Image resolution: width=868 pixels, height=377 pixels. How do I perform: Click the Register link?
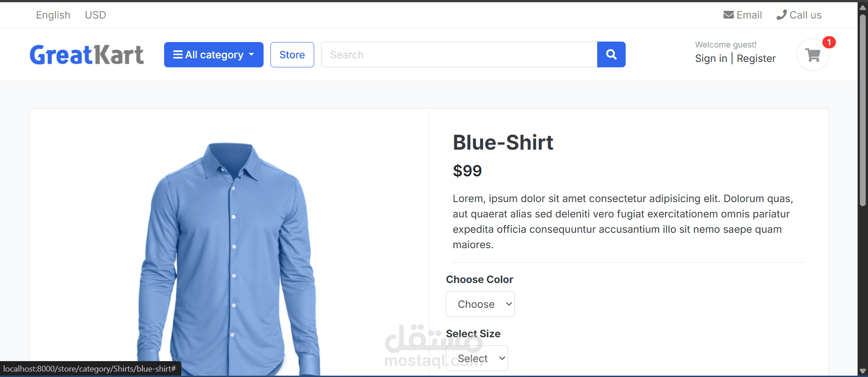[756, 58]
